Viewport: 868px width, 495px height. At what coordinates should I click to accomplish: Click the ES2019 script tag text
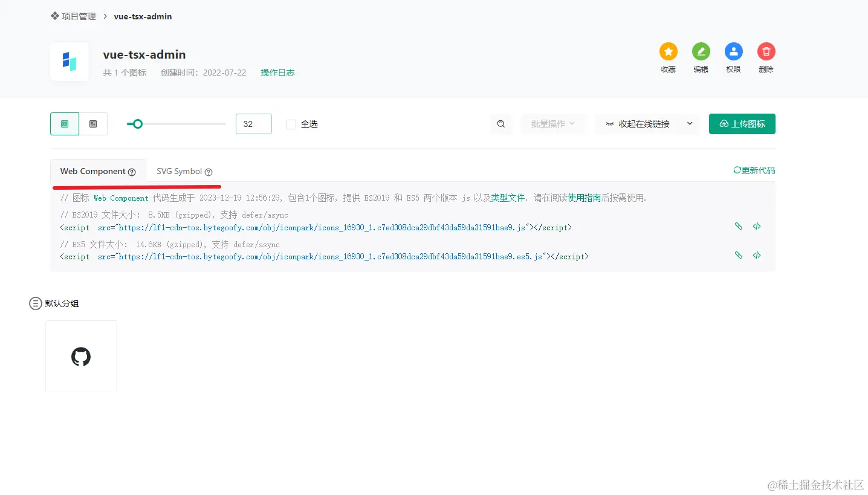point(316,228)
